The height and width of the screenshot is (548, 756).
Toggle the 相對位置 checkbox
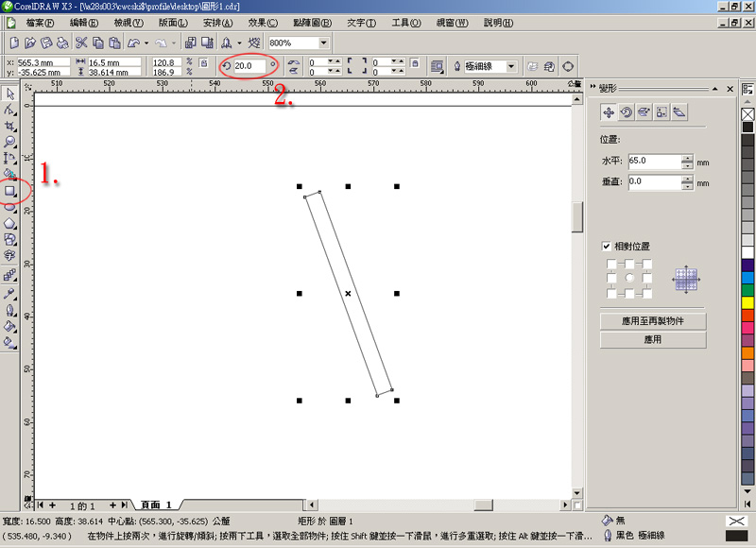coord(607,247)
